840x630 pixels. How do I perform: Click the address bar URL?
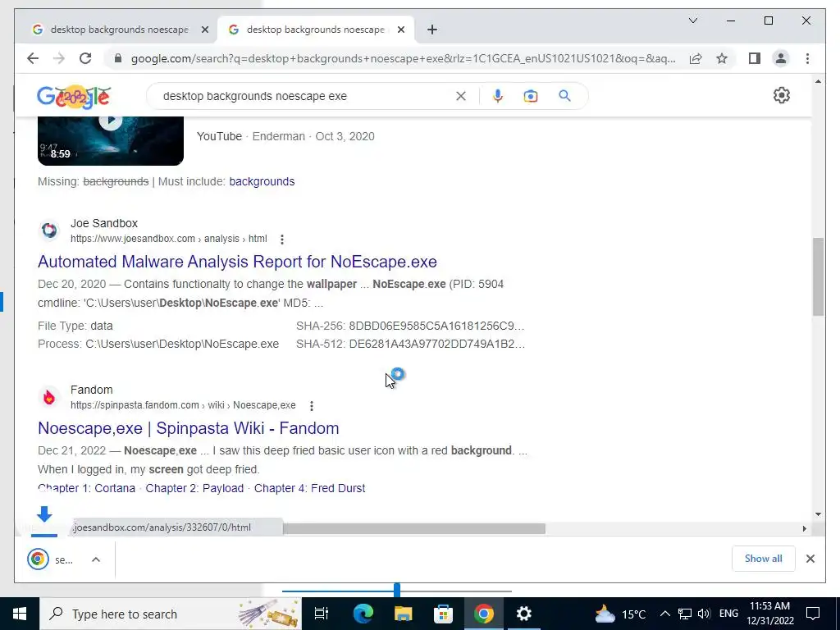403,58
